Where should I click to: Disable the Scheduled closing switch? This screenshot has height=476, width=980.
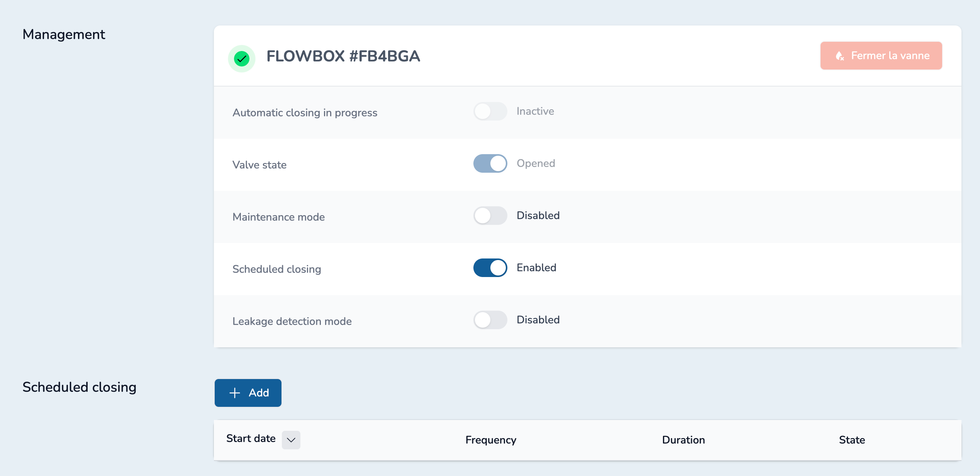(490, 268)
